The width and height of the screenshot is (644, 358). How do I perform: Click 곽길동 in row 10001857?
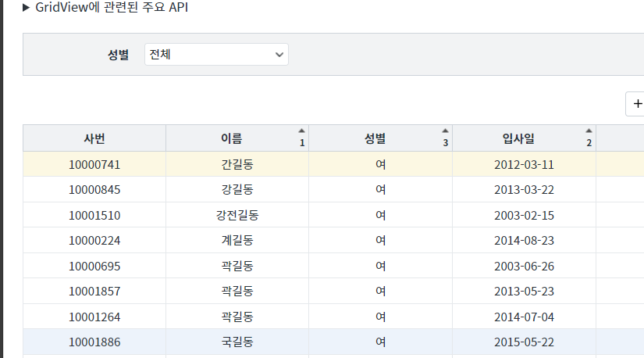(237, 292)
